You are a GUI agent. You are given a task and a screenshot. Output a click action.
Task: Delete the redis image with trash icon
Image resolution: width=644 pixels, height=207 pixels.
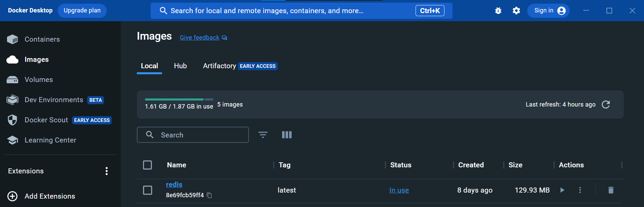[x=611, y=190]
